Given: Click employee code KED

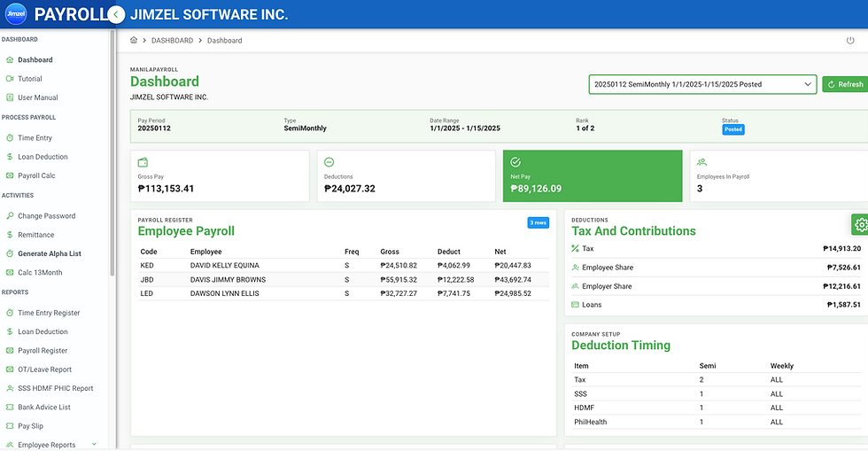Looking at the screenshot, I should tap(147, 266).
